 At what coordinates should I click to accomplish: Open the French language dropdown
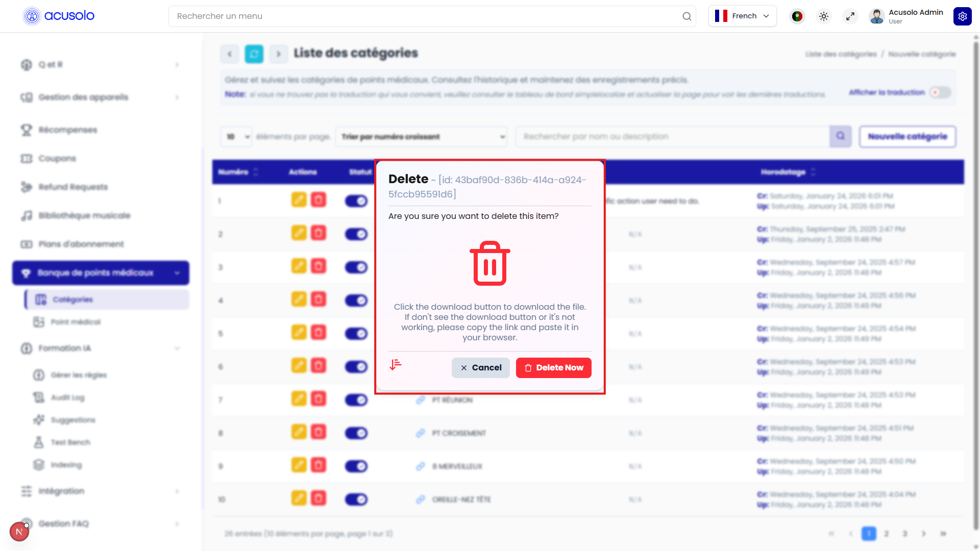click(x=742, y=16)
